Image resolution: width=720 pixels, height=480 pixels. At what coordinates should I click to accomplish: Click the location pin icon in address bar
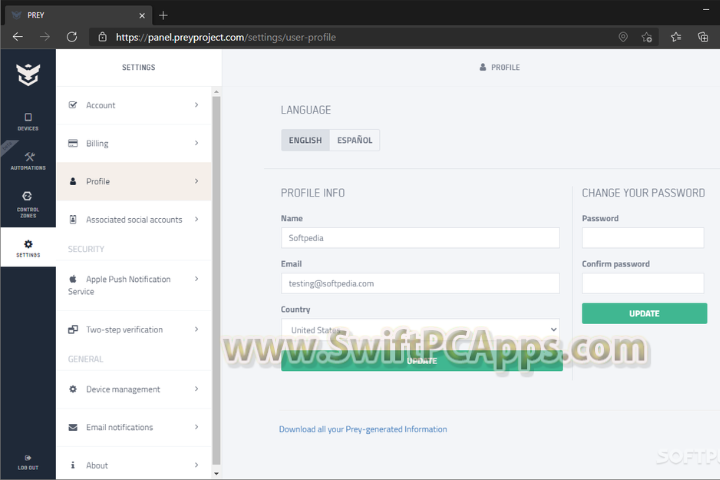[623, 37]
